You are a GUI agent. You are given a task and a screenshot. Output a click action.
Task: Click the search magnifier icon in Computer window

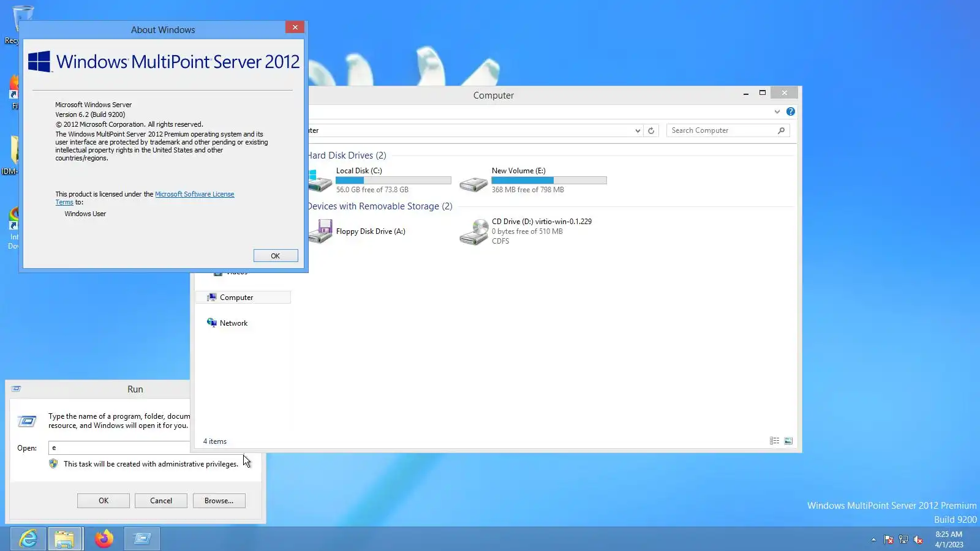coord(781,130)
